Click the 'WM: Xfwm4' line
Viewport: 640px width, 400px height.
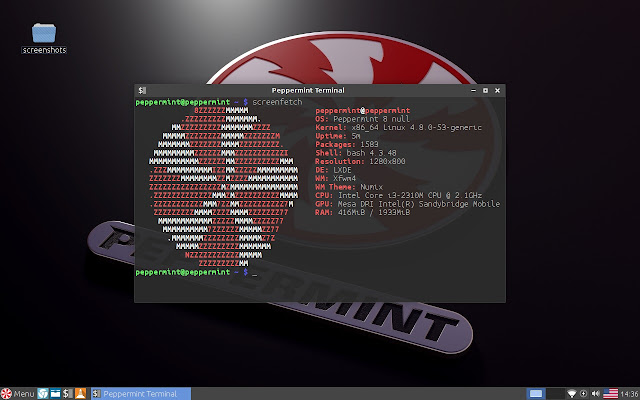pyautogui.click(x=336, y=178)
